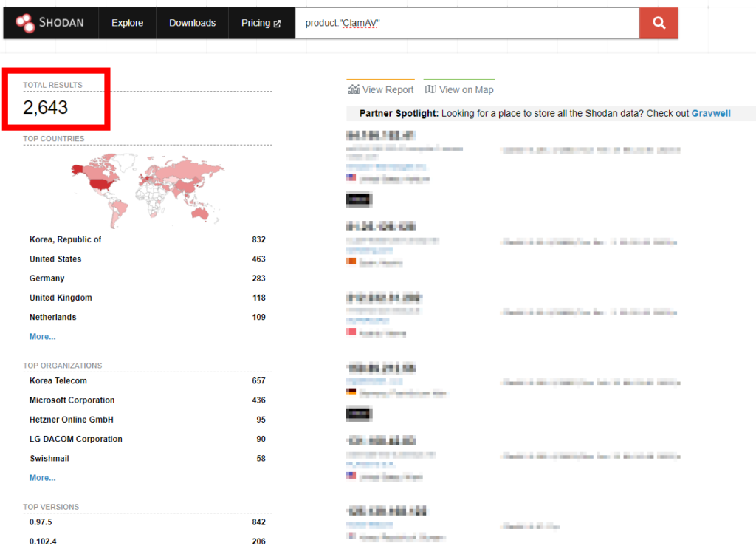756x557 pixels.
Task: Open the Gravwell partner link
Action: (x=711, y=113)
